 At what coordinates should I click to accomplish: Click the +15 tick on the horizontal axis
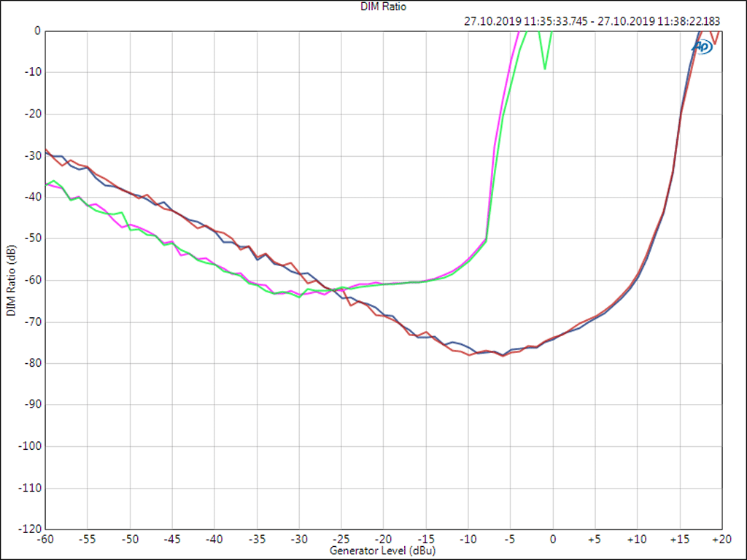click(678, 539)
